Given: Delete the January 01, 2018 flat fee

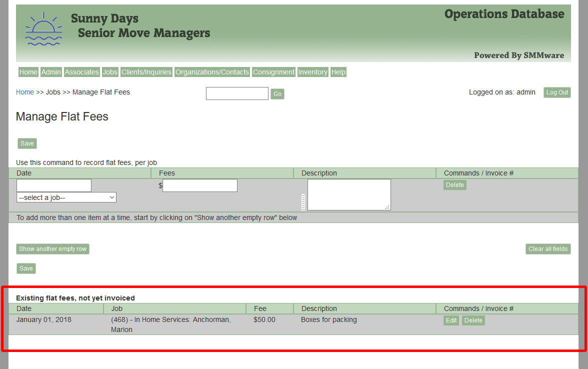Looking at the screenshot, I should (473, 320).
